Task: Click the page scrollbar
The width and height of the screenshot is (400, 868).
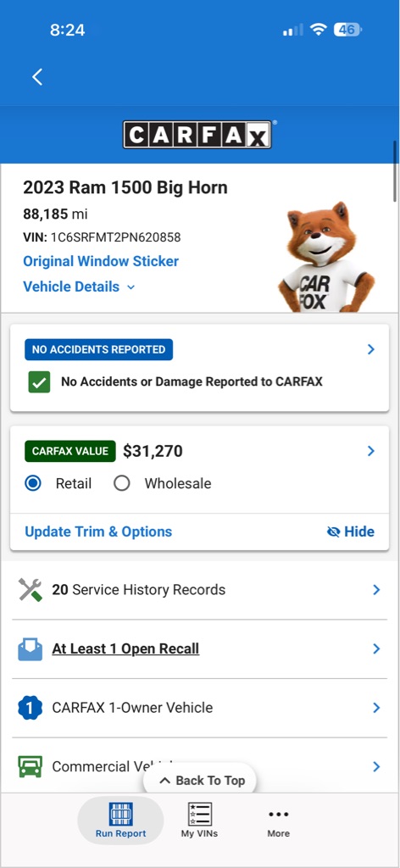Action: click(x=395, y=171)
